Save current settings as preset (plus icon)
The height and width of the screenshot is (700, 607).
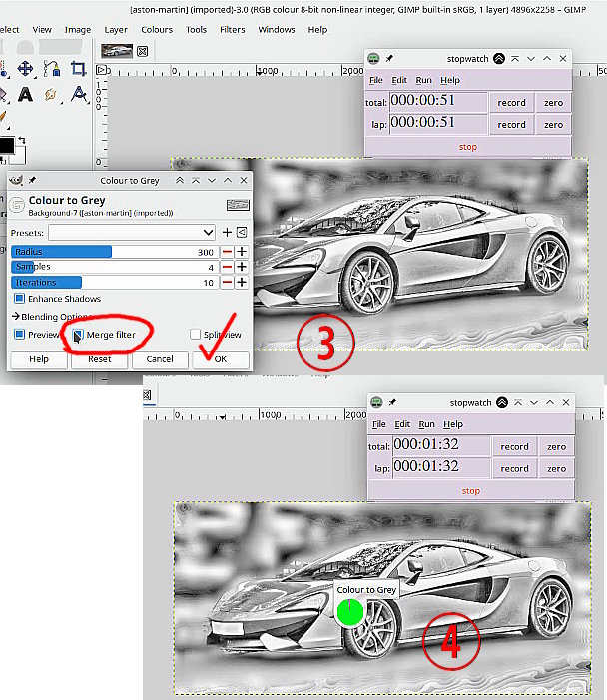[x=227, y=232]
